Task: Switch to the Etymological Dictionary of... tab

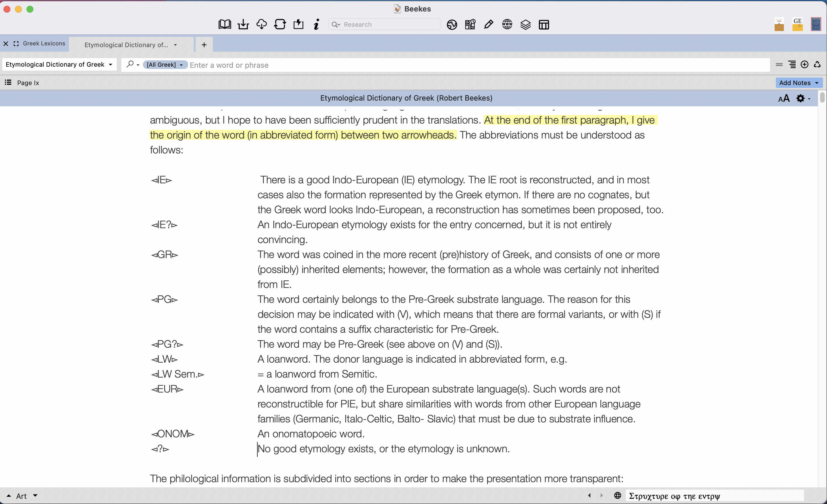Action: 126,45
